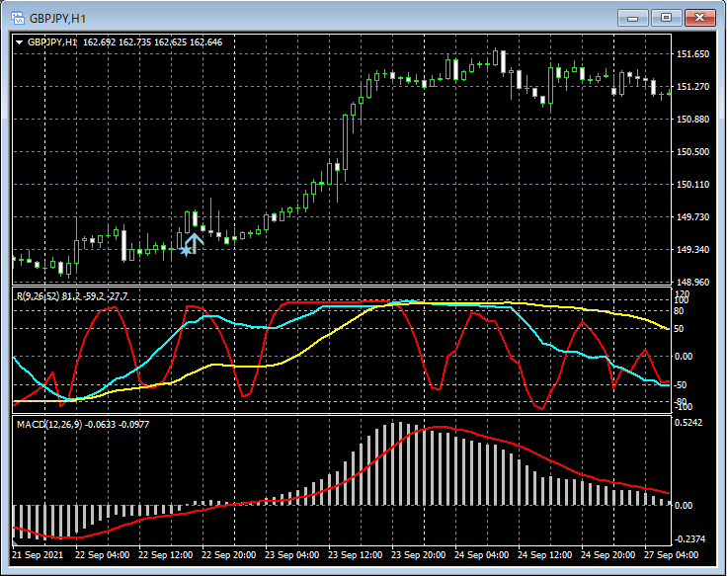Click the 148.960 price scale label

click(x=692, y=282)
